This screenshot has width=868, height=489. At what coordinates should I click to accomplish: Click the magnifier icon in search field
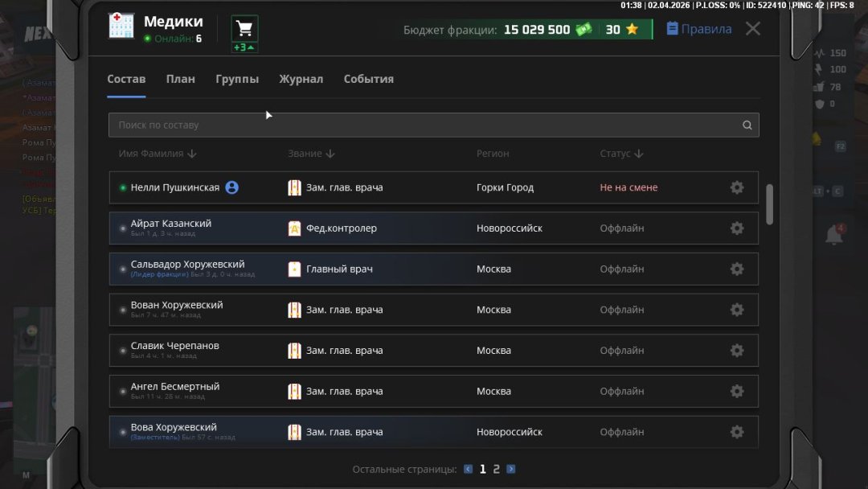click(747, 125)
